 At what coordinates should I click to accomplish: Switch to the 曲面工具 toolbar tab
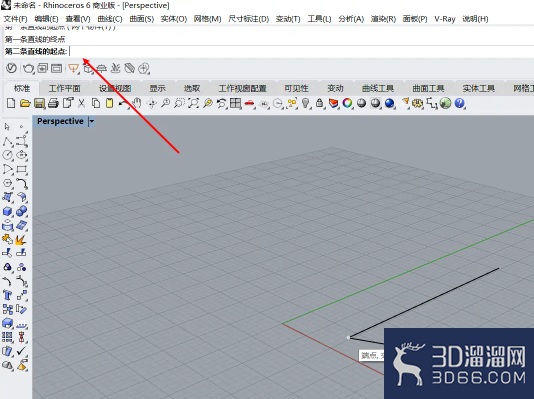(428, 89)
